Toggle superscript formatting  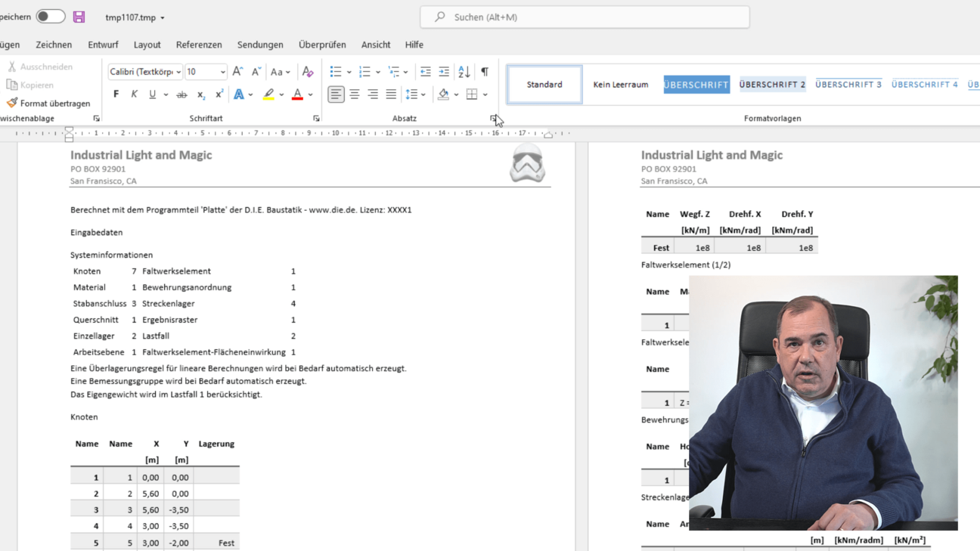(219, 94)
